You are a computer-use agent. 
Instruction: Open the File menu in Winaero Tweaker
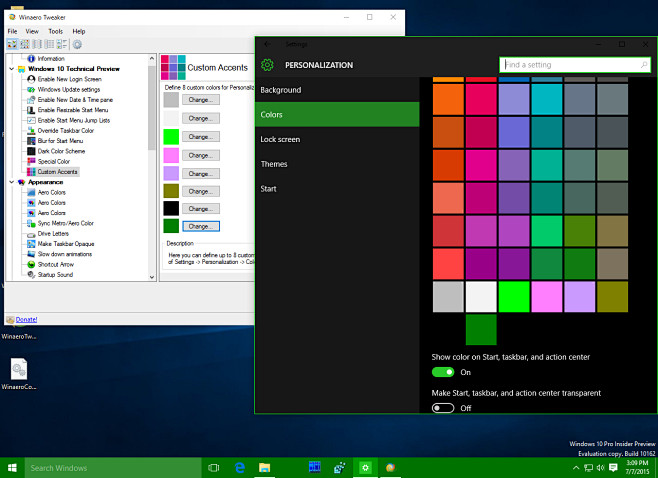tap(13, 31)
